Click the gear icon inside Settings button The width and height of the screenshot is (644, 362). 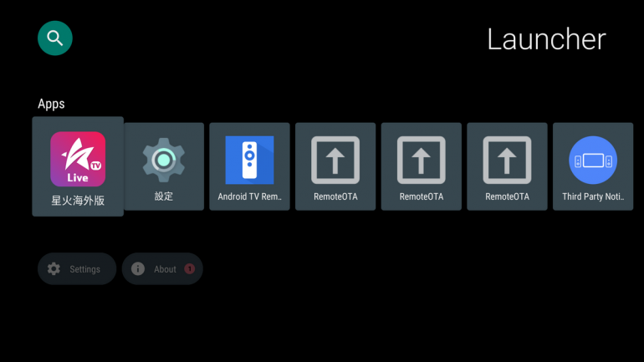coord(54,269)
